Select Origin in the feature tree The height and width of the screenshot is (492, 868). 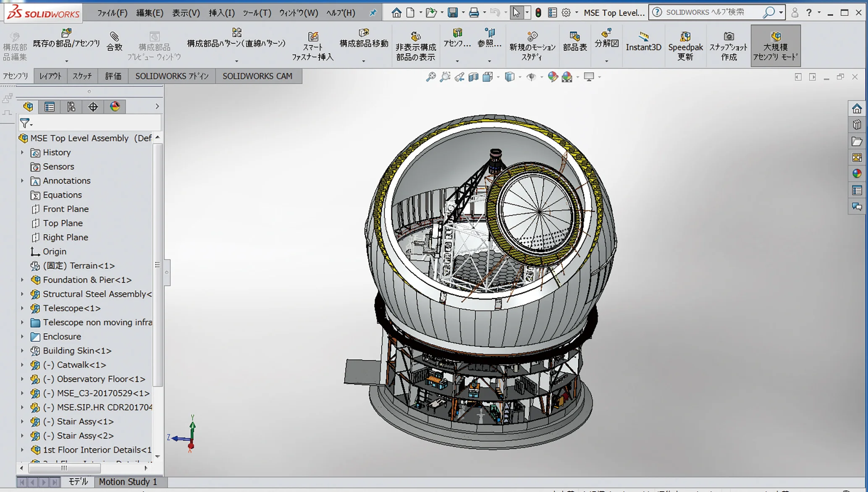[x=54, y=251]
